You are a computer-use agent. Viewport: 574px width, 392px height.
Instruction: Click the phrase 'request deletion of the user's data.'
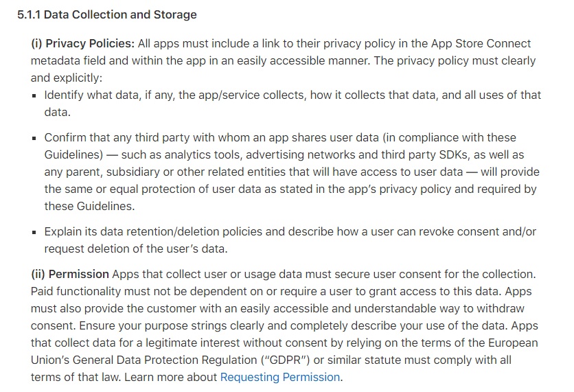tap(136, 249)
